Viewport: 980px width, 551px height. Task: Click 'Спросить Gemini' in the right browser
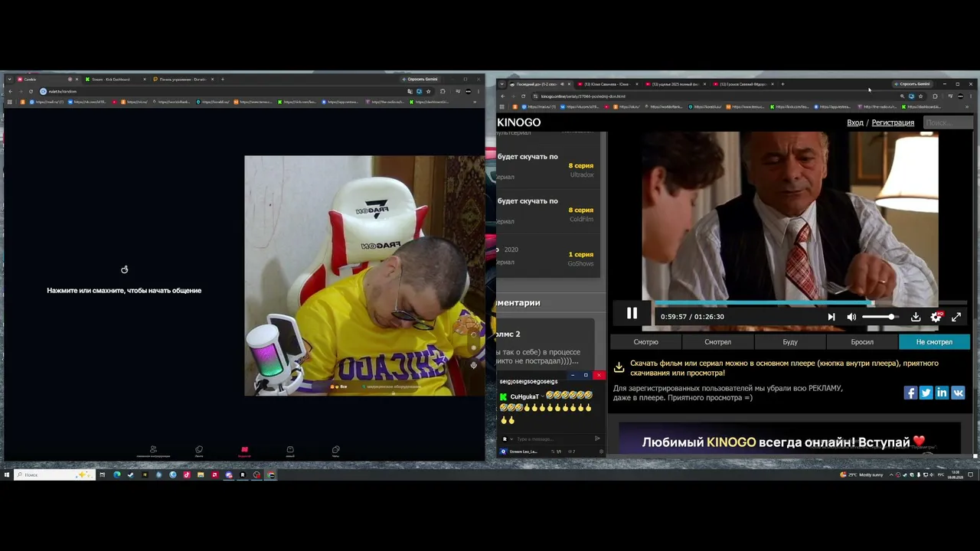[x=913, y=84]
